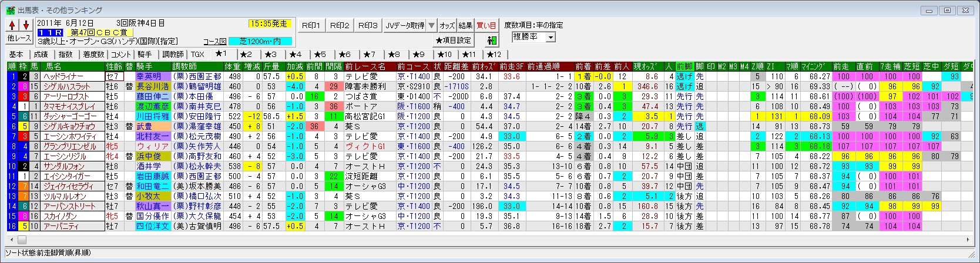Expand the 複勝率 combo box
This screenshot has height=263, width=980.
(551, 37)
